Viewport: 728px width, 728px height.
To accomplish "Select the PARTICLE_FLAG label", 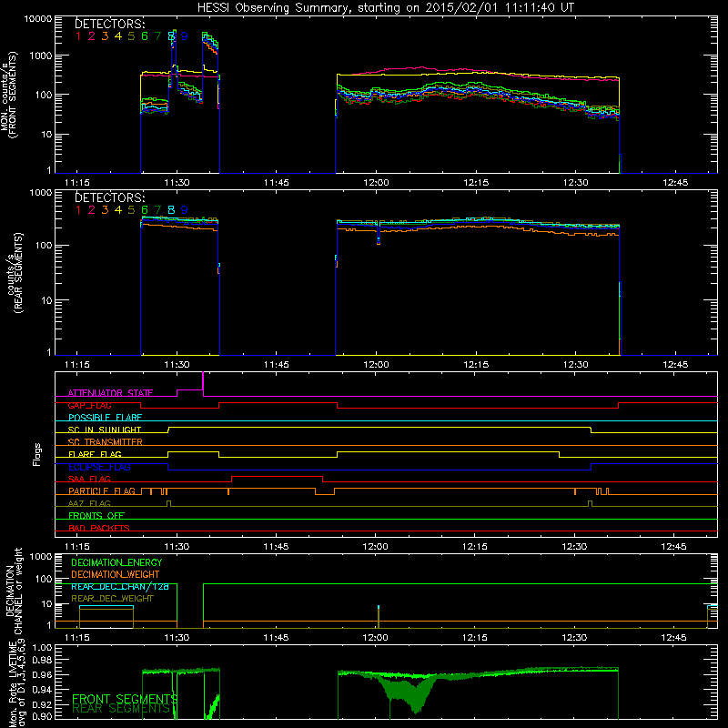I will click(x=102, y=490).
